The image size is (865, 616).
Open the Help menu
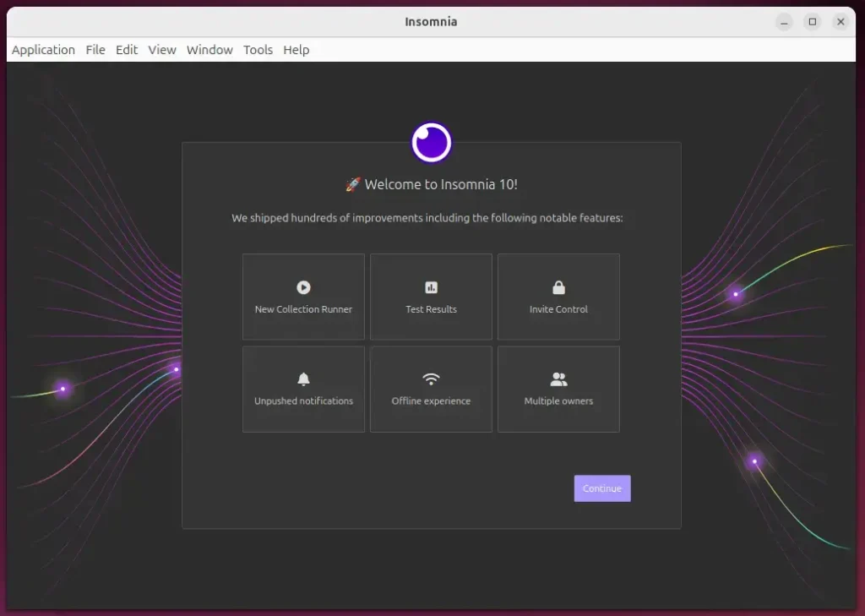tap(296, 50)
